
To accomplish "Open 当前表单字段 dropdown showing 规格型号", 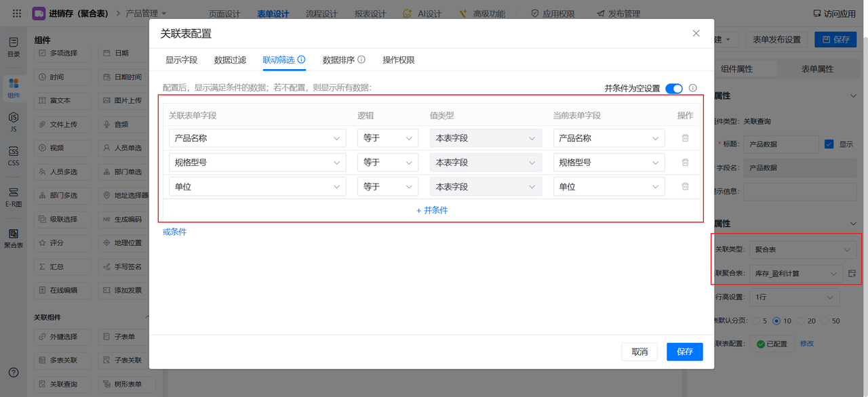I will click(608, 163).
